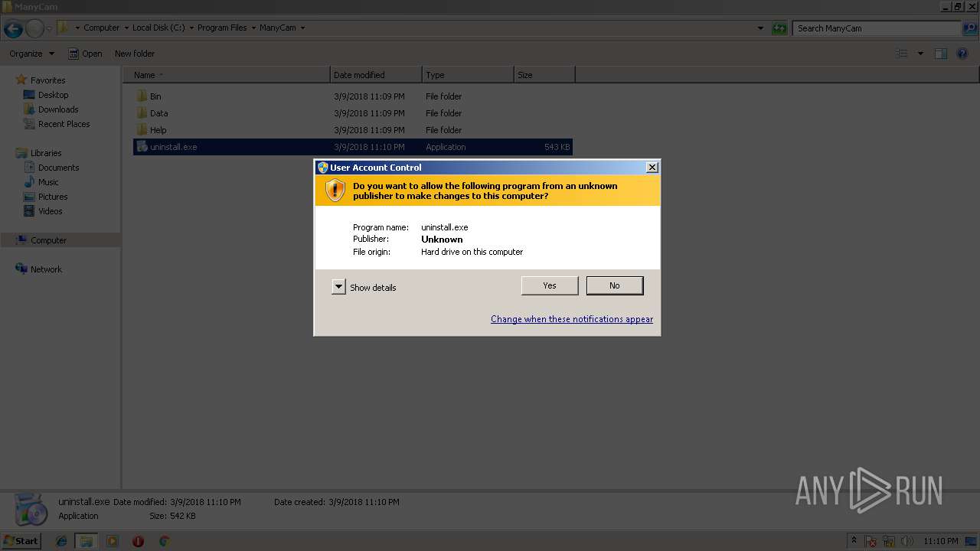Open the view options dropdown arrow
Viewport: 980px width, 551px height.
(x=920, y=54)
